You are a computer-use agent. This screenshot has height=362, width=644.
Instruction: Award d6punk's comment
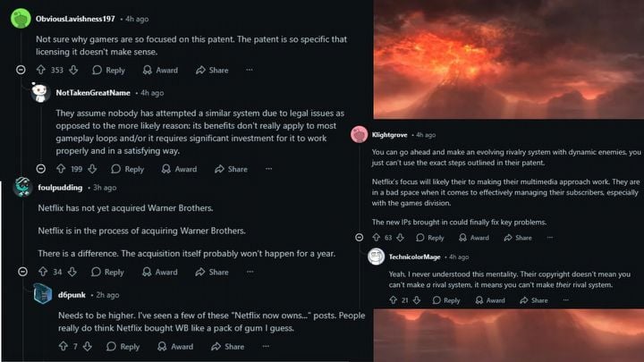[x=176, y=347]
